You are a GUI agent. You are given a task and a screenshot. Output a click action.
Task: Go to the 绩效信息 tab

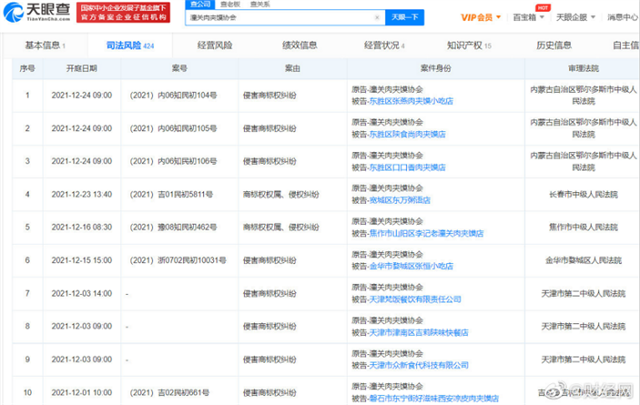point(300,45)
